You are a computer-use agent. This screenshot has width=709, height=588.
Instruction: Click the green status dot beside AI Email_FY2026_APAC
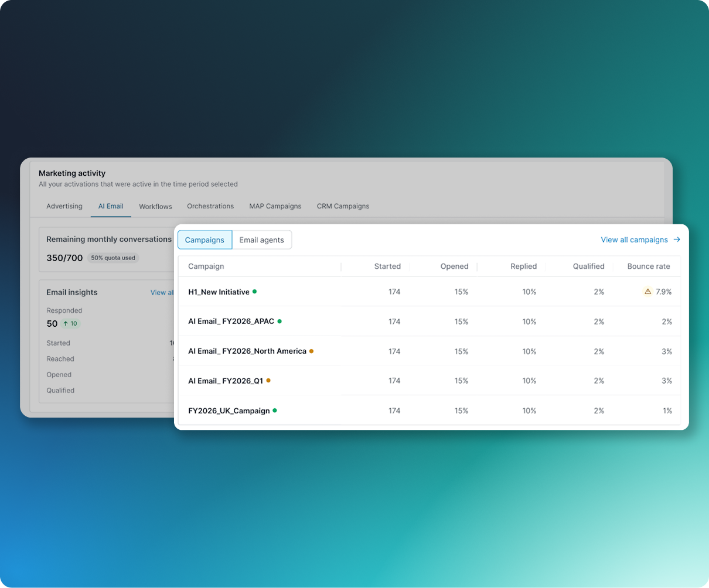click(x=279, y=321)
